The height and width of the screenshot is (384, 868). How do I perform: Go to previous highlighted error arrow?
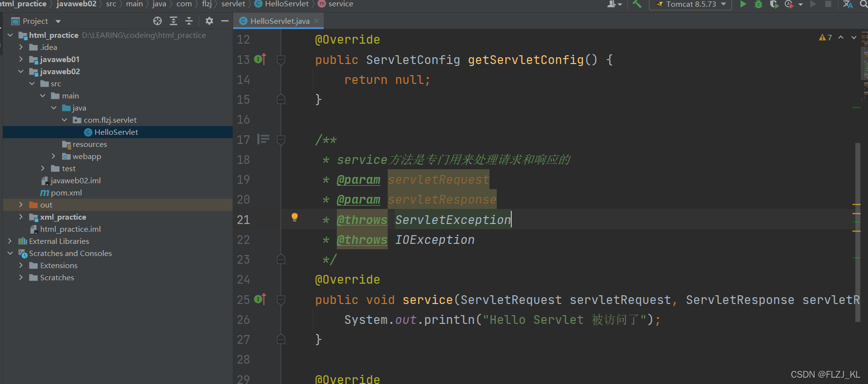click(841, 37)
